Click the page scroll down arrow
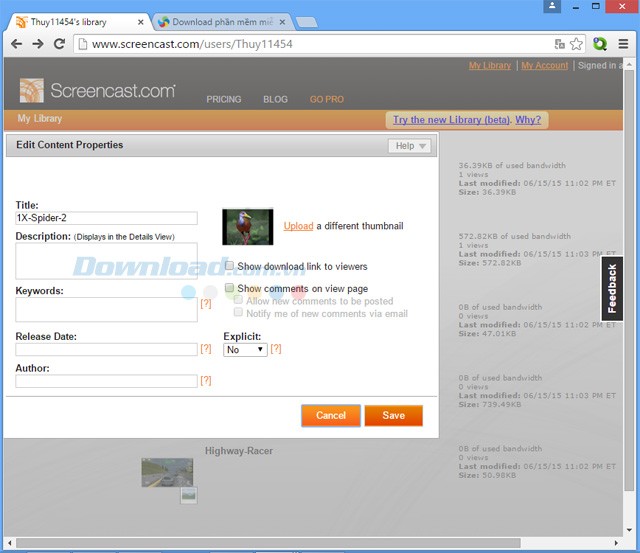Screen dimensions: 640x553 pyautogui.click(x=629, y=530)
